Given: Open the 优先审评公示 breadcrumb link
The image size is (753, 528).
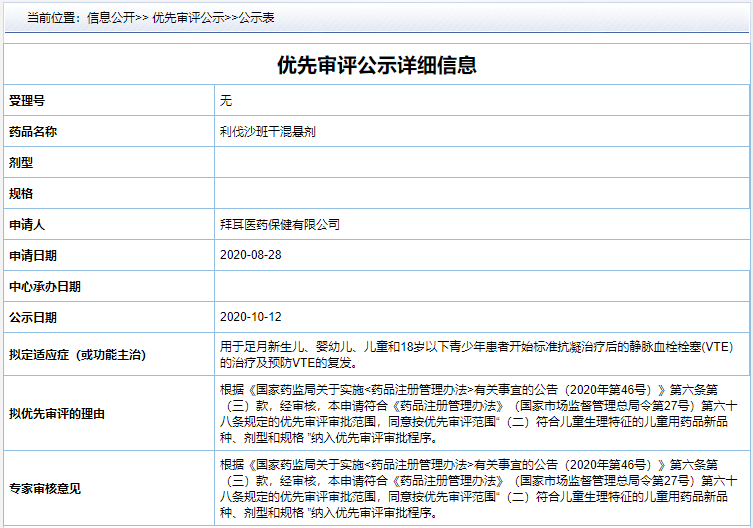Looking at the screenshot, I should [x=188, y=18].
